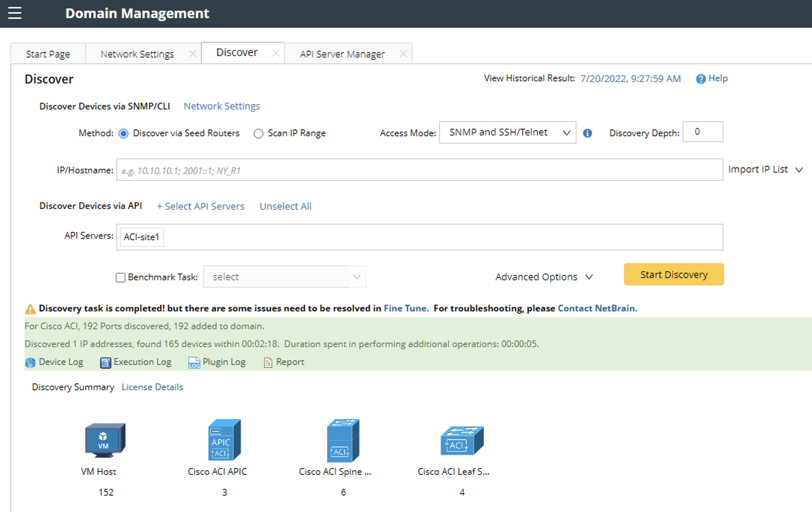This screenshot has width=812, height=512.
Task: Choose the Scan IP Range option
Action: (x=258, y=134)
